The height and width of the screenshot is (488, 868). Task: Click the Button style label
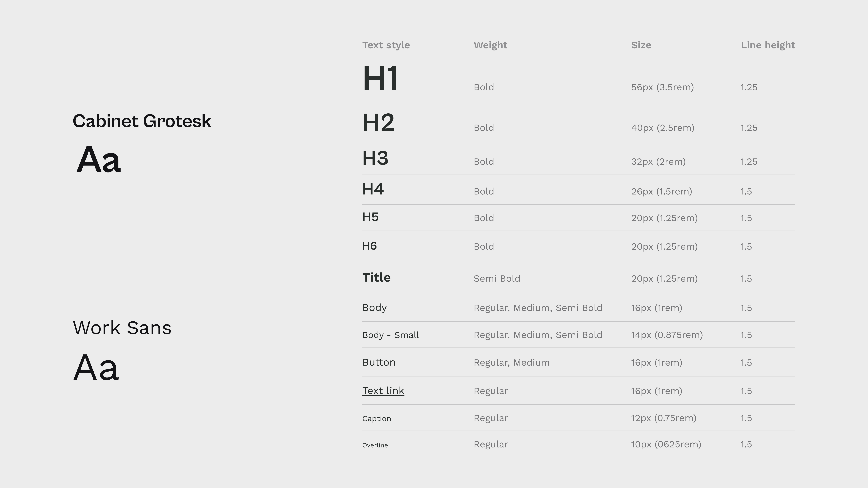click(379, 362)
